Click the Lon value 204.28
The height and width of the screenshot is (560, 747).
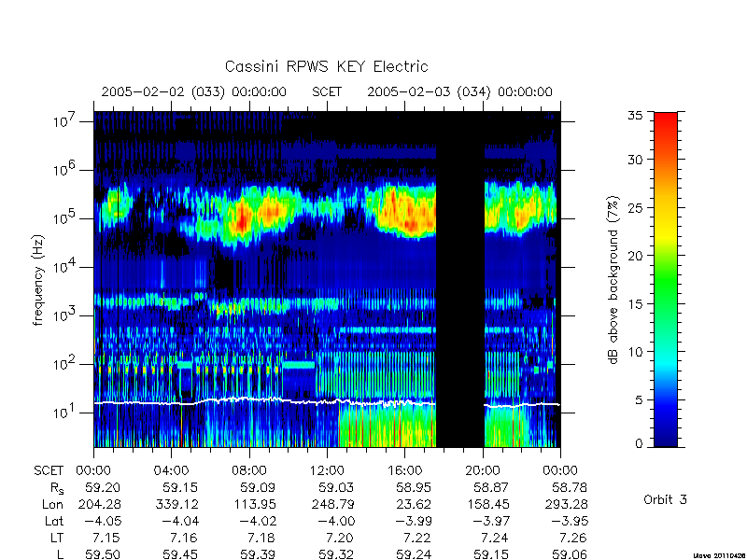[99, 504]
